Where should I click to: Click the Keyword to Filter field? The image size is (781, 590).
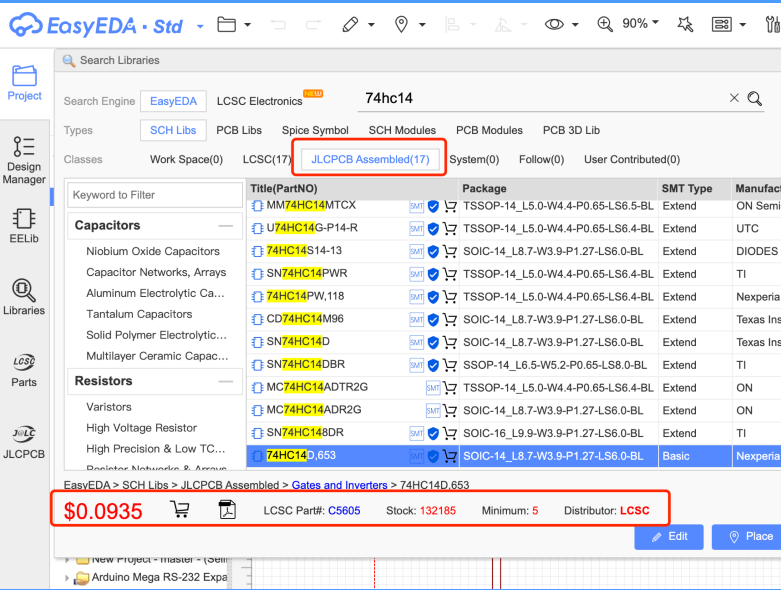point(155,195)
